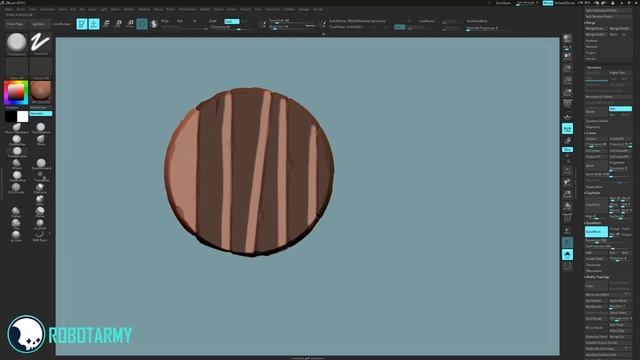Toggle the highlighted XYZ rotation button
Viewport: 640px width, 360px height.
point(567,149)
